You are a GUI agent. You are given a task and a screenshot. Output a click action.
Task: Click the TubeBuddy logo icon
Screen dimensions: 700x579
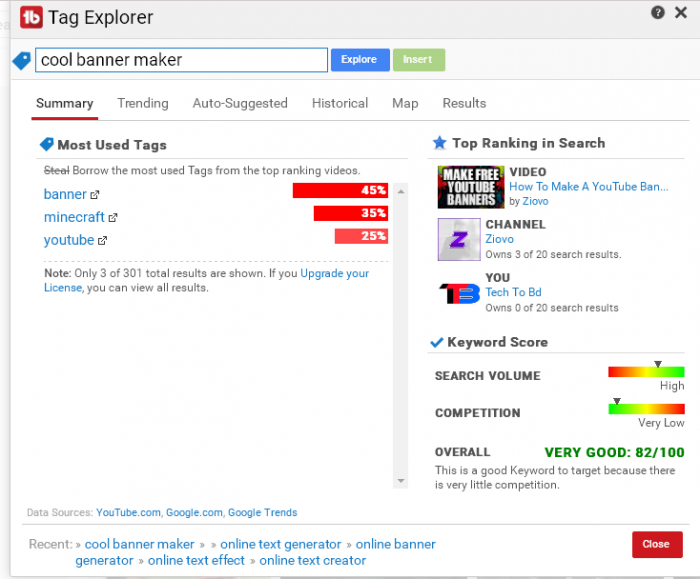tap(31, 17)
